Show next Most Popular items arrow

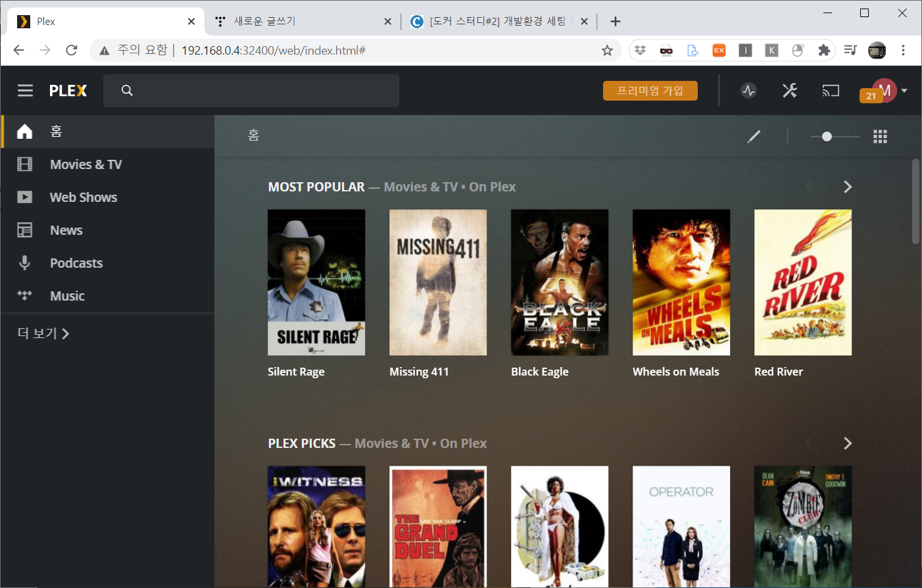click(848, 187)
